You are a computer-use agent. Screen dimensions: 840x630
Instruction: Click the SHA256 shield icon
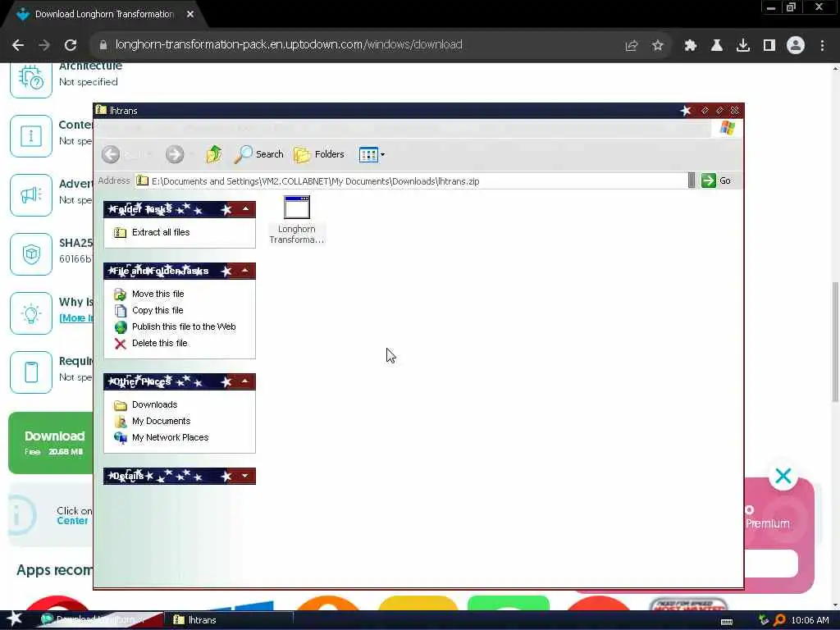[31, 254]
